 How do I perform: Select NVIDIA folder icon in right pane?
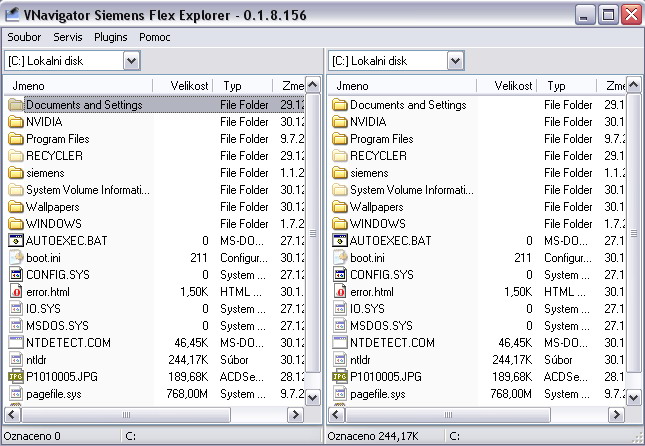point(340,122)
